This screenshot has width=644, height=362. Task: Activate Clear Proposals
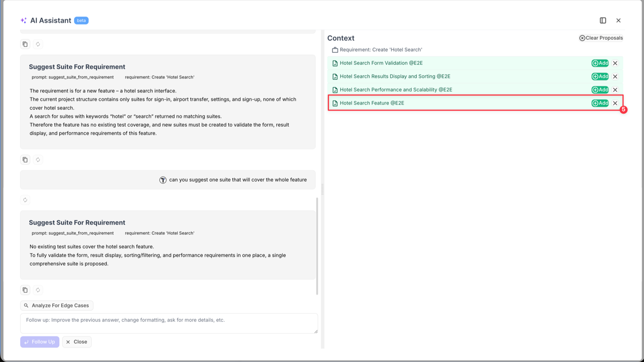(601, 38)
